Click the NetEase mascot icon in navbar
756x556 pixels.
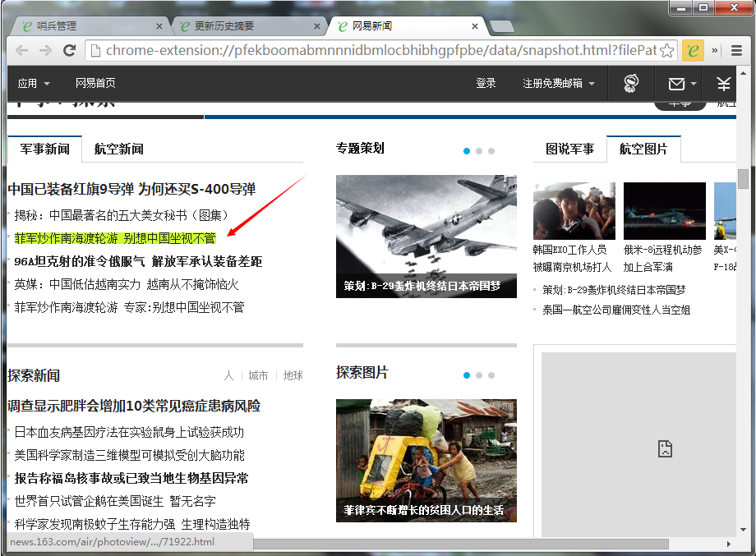tap(631, 83)
